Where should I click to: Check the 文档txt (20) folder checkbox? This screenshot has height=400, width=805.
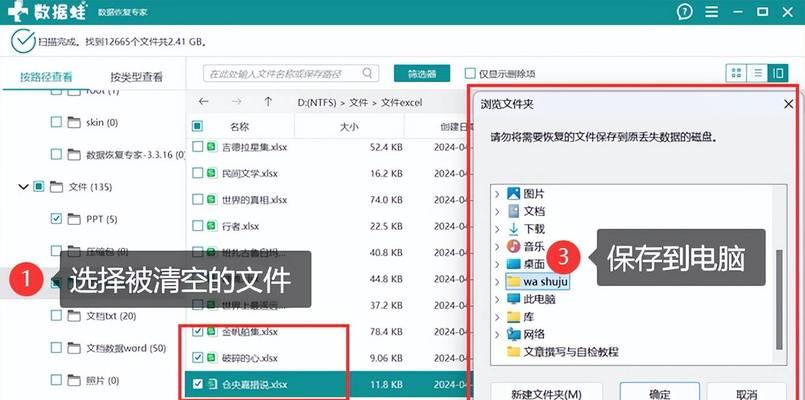pos(56,316)
